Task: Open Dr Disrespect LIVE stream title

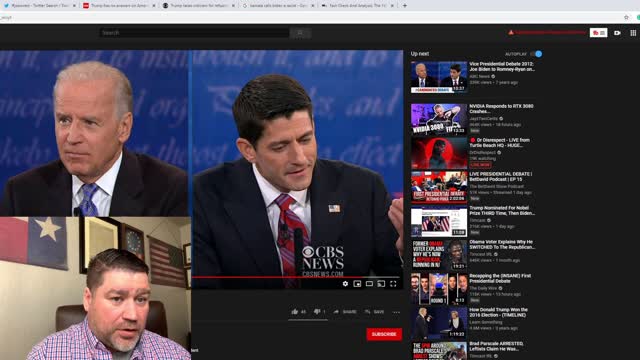Action: click(500, 142)
